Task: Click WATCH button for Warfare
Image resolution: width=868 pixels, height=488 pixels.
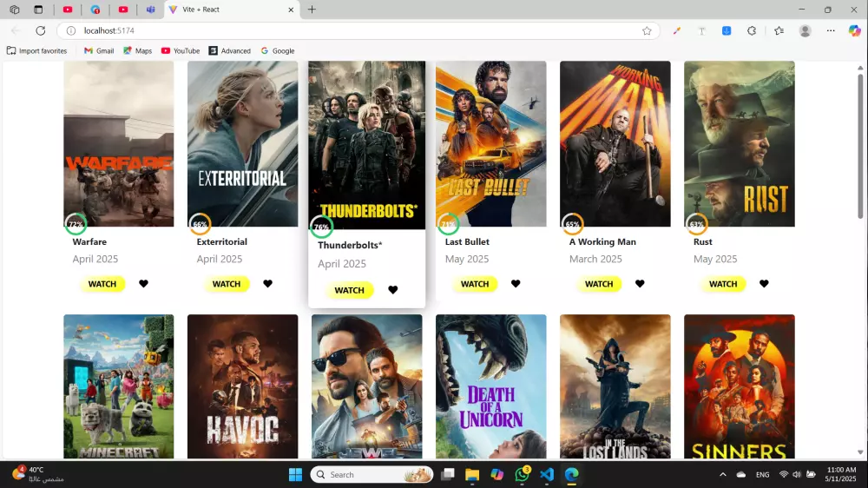Action: (x=102, y=284)
